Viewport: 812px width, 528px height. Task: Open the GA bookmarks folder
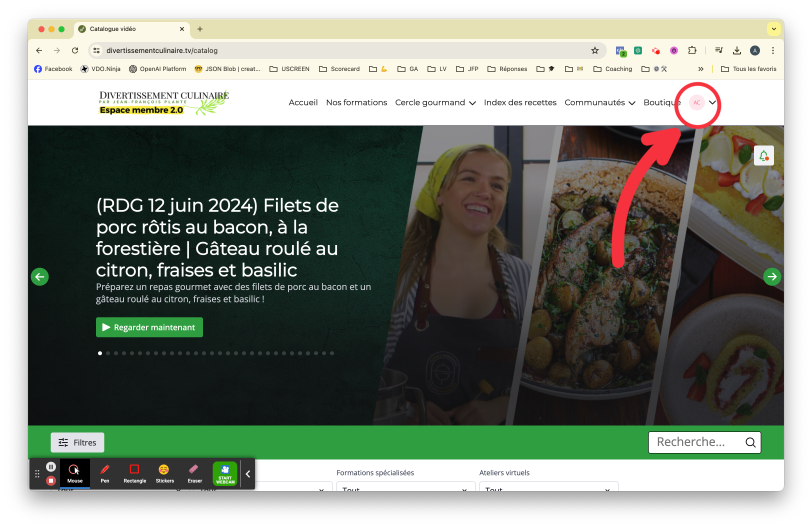408,69
